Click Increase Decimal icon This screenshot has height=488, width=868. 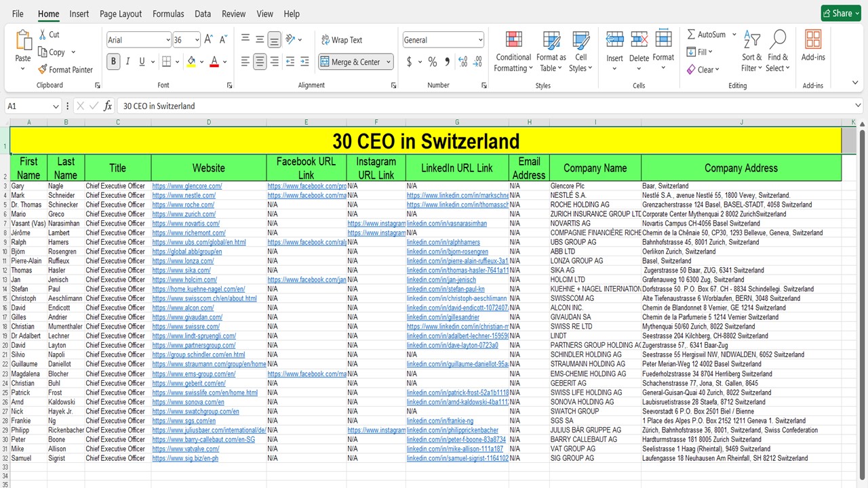pos(463,62)
